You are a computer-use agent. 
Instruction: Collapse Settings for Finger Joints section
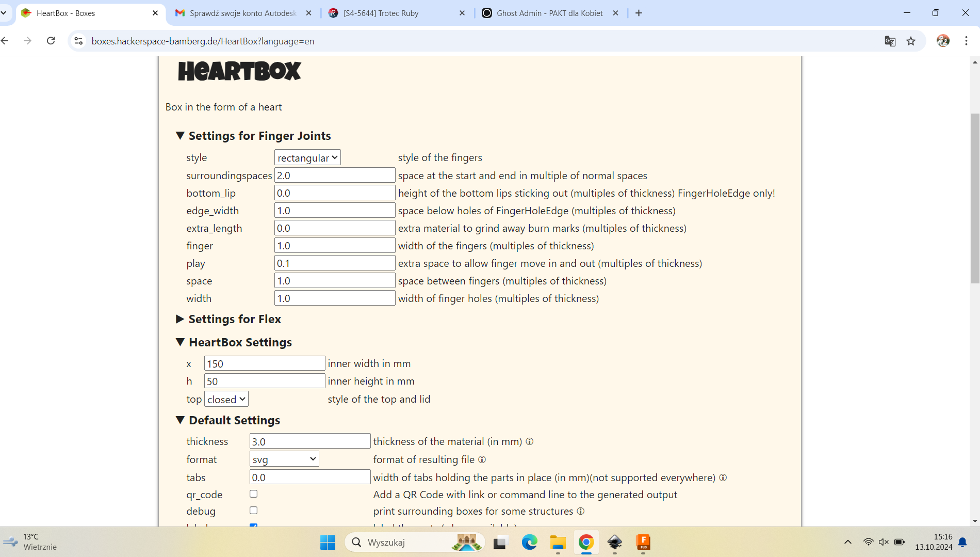coord(253,136)
